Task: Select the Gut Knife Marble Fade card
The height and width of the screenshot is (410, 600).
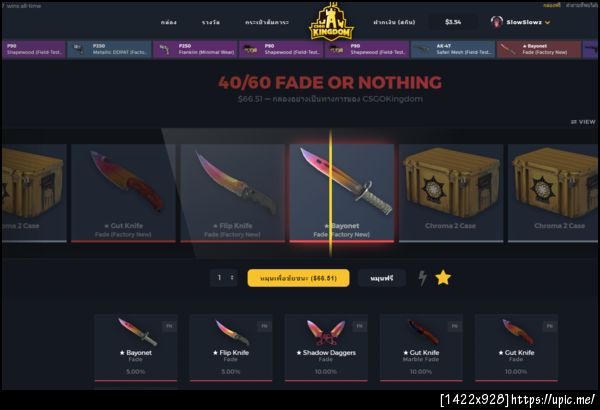Action: 421,348
